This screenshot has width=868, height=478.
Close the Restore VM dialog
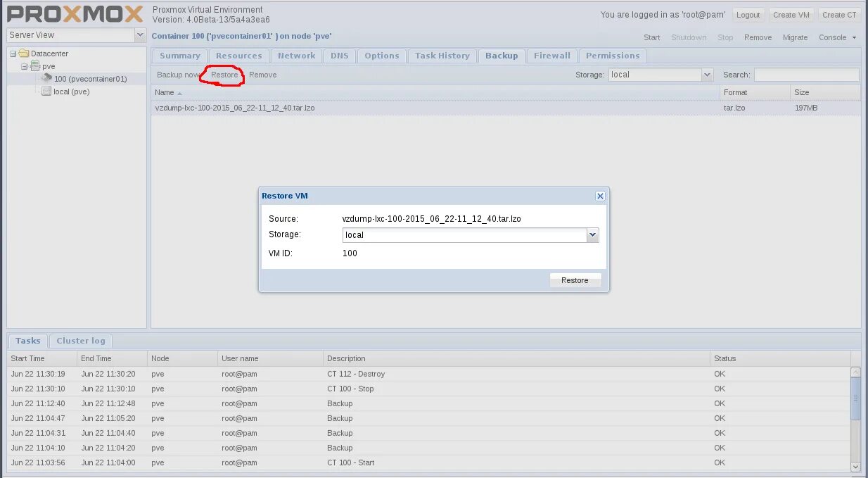click(600, 196)
